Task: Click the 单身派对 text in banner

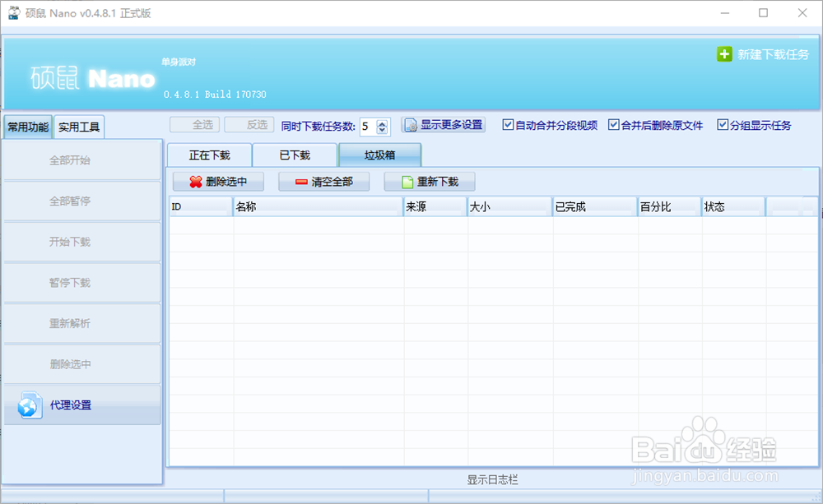Action: click(x=179, y=62)
